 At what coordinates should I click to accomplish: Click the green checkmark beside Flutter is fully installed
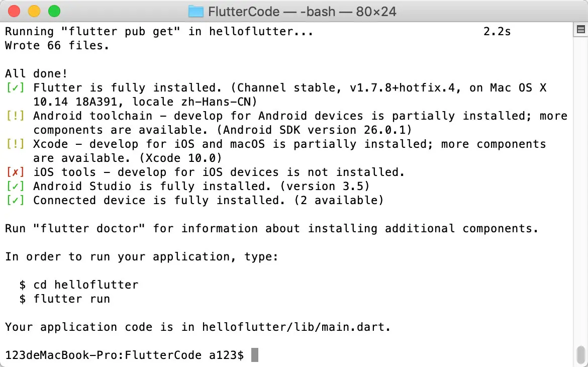coord(16,88)
